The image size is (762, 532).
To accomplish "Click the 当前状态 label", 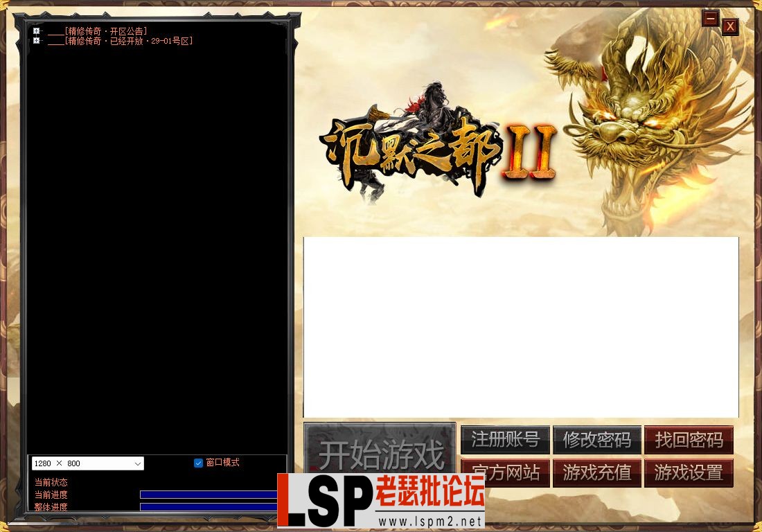I will 51,482.
